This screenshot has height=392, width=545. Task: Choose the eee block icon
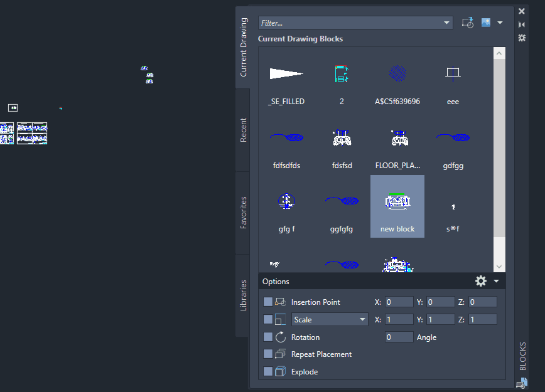coord(453,74)
